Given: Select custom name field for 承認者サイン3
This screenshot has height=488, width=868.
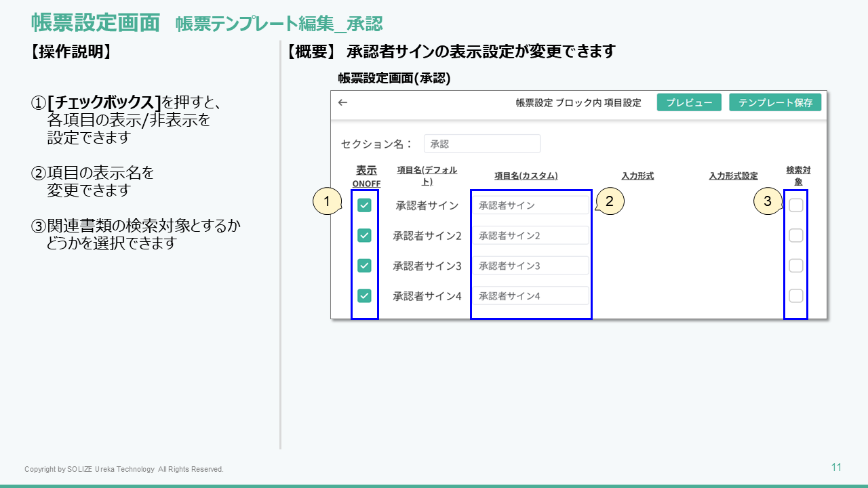Looking at the screenshot, I should [530, 266].
